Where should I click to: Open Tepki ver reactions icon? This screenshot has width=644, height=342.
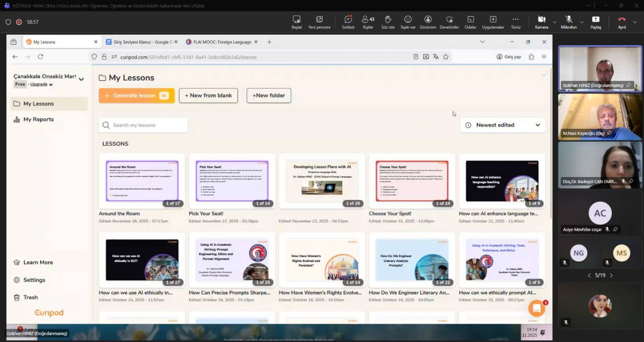pos(408,20)
